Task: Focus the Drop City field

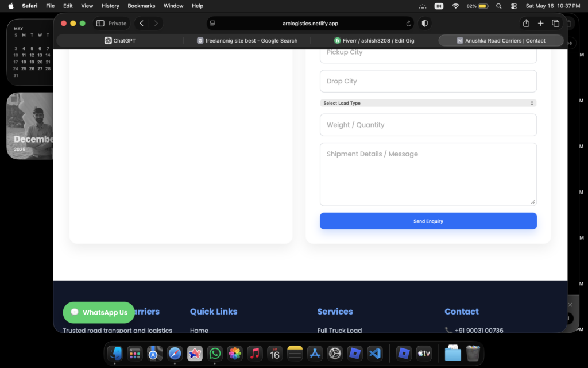Action: (x=428, y=81)
